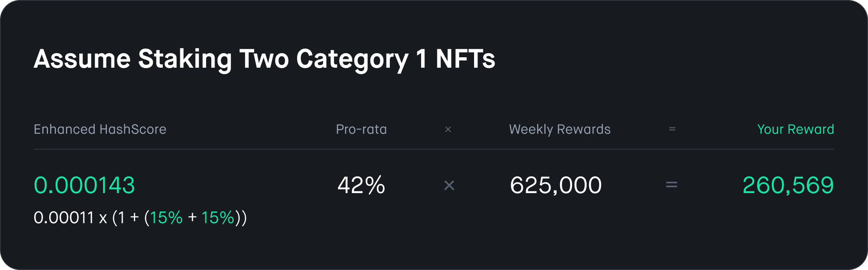The image size is (868, 270).
Task: Click the x multiplier after 0.00011
Action: coord(103,219)
